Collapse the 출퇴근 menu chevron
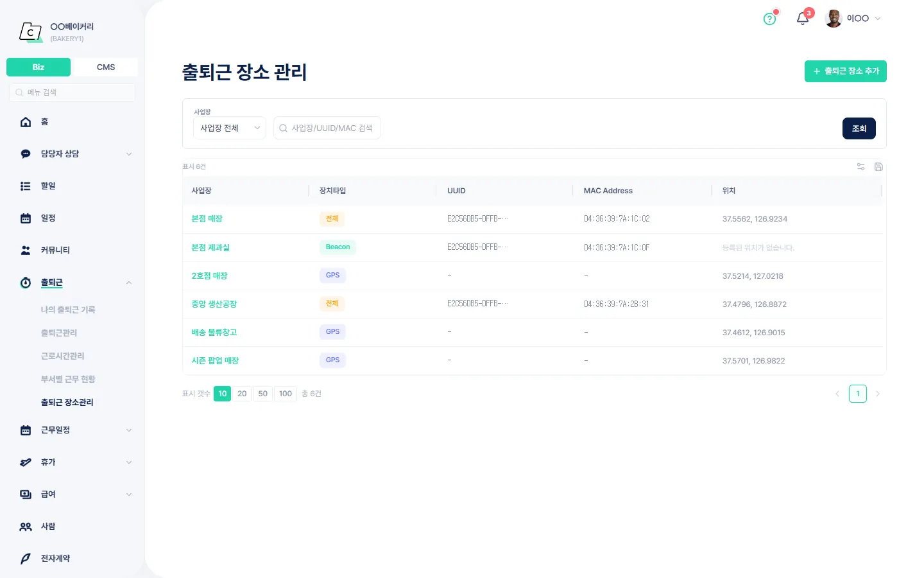This screenshot has width=924, height=578. pos(129,283)
